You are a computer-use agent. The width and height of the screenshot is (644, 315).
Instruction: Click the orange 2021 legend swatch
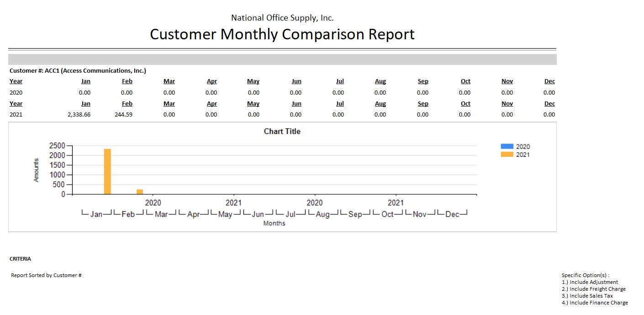click(x=507, y=155)
